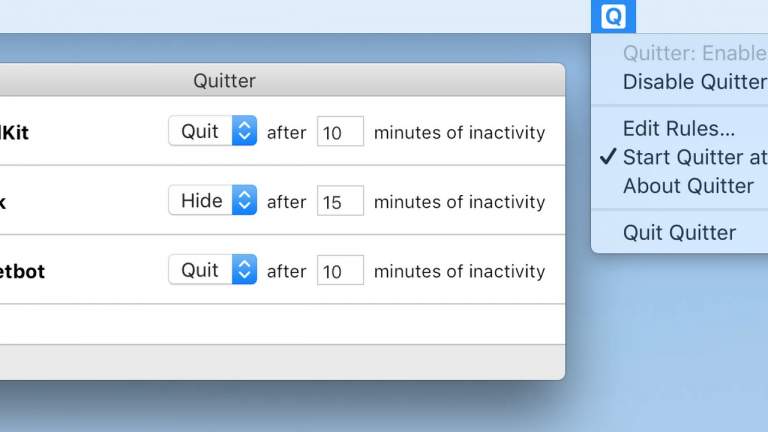Open action dropdown for the first Kit rule
Image resolution: width=768 pixels, height=432 pixels.
pyautogui.click(x=213, y=131)
